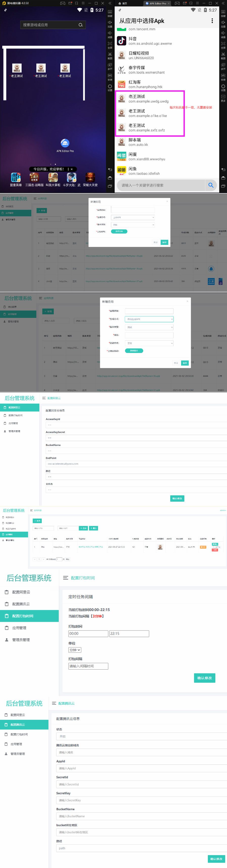The height and width of the screenshot is (868, 227).
Task: Focus the 打包间隔 interval input field
Action: (88, 666)
